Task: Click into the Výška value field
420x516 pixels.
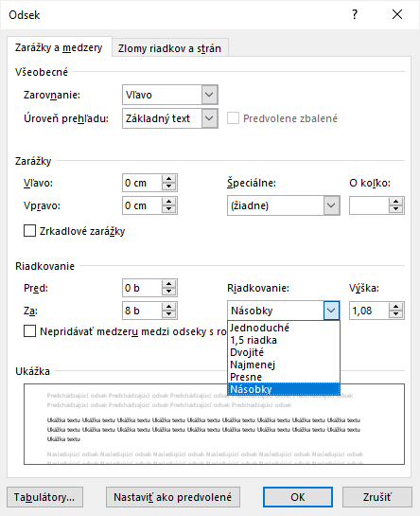Action: click(369, 311)
